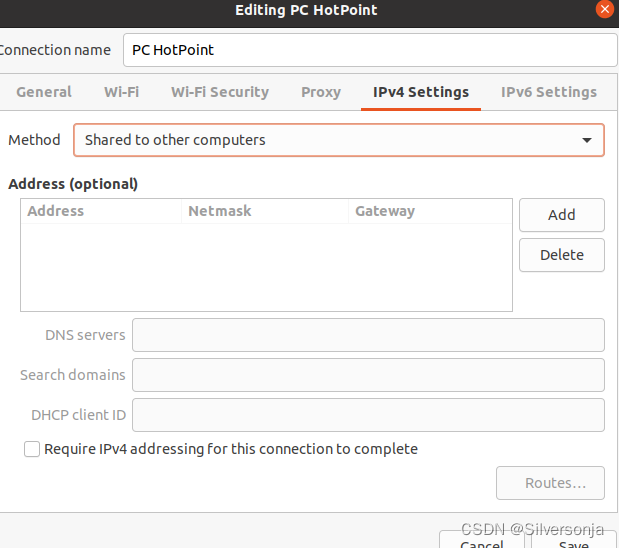The height and width of the screenshot is (548, 619).
Task: Click the DHCP client ID field
Action: tap(368, 415)
